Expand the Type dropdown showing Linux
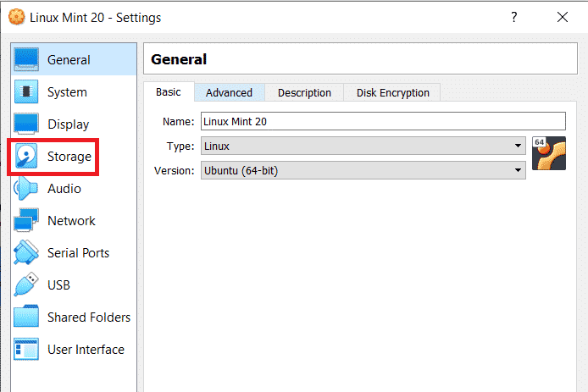 (x=363, y=146)
